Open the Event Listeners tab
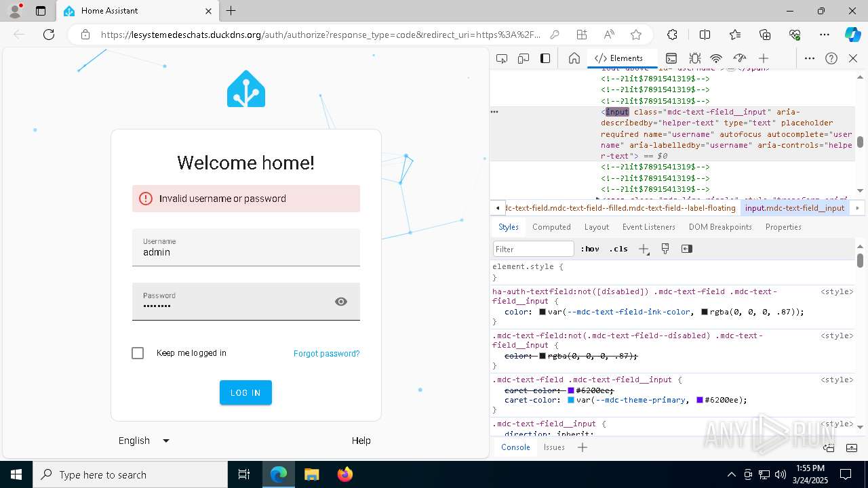Screen dimensions: 868x488 tap(649, 227)
